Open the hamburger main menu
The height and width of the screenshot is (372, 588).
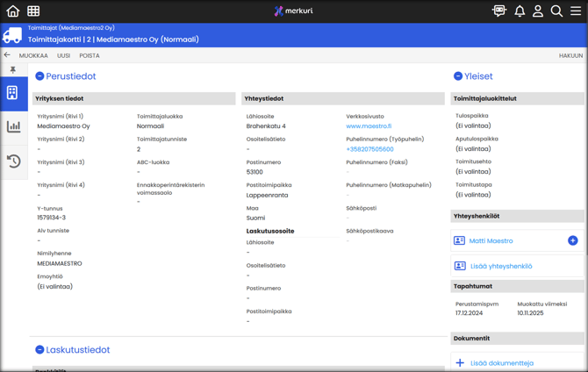pos(576,11)
